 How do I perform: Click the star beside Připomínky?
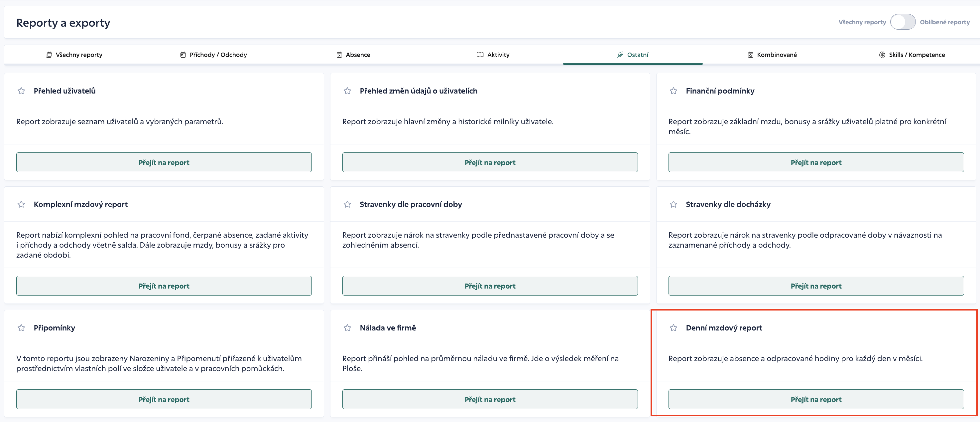21,327
